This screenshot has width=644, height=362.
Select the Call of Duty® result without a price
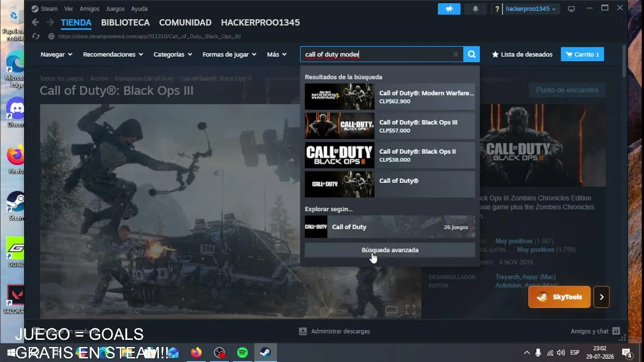390,184
